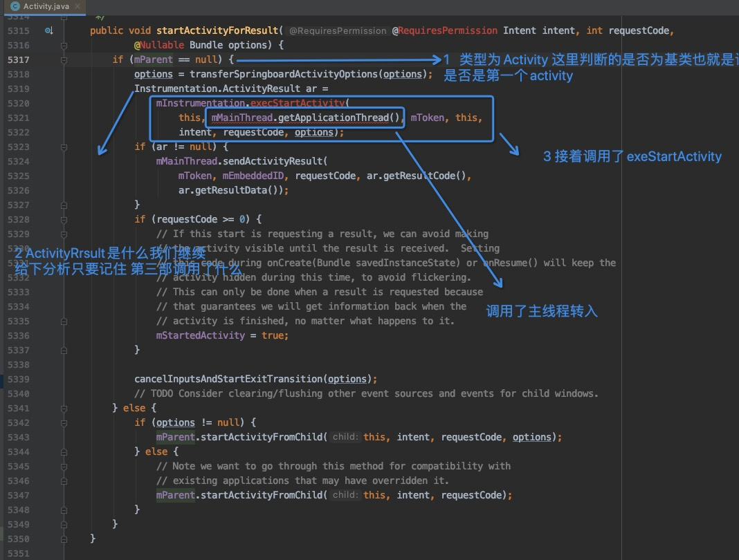Image resolution: width=739 pixels, height=560 pixels.
Task: Click the fold minus icon beside line 5341
Action: pos(64,408)
